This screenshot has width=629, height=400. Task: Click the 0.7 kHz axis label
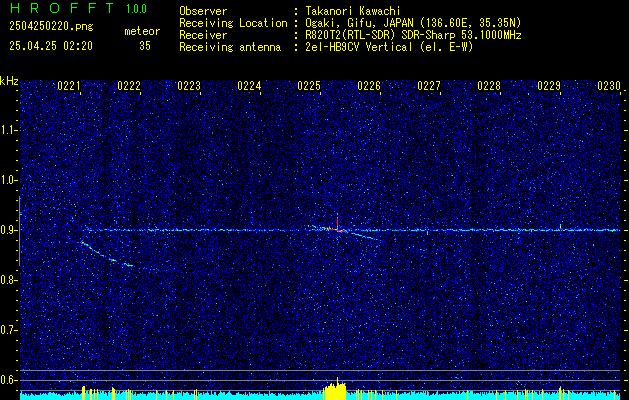[x=9, y=330]
